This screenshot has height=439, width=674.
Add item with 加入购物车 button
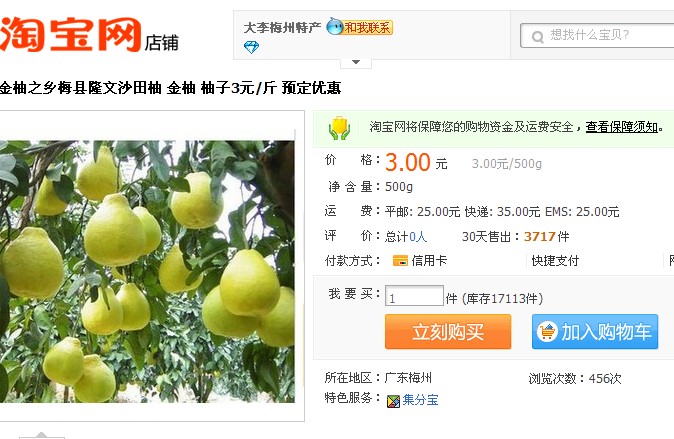[595, 332]
